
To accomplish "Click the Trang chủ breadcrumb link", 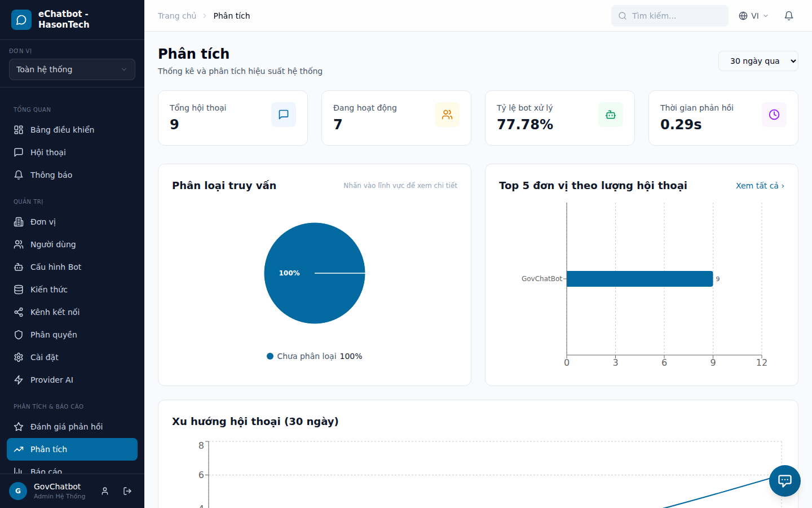I will [x=177, y=15].
